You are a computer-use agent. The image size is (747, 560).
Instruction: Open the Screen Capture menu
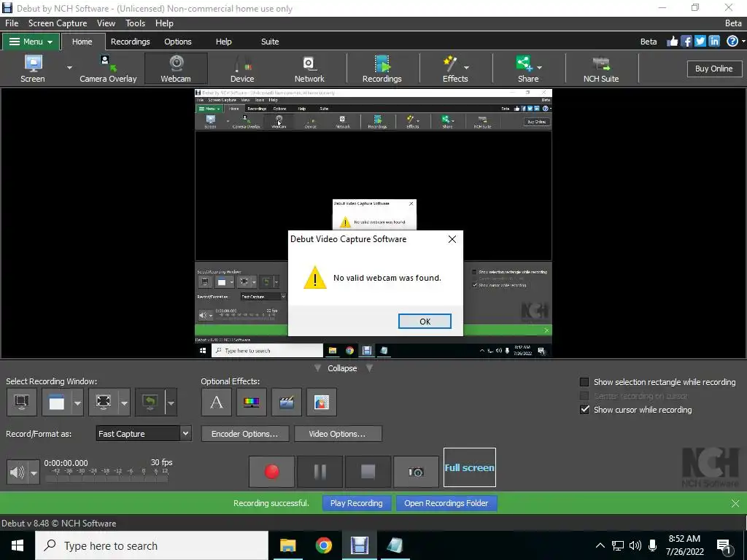[x=58, y=23]
